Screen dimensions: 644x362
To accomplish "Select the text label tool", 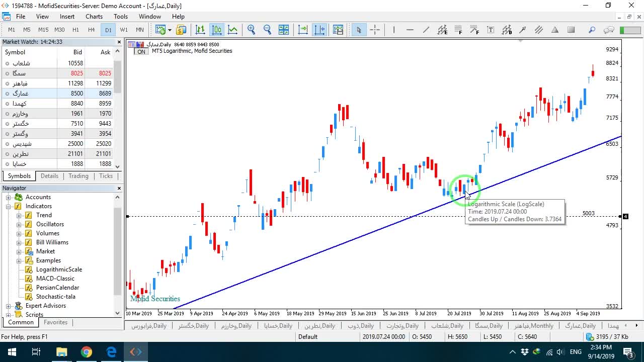I will 491,30.
